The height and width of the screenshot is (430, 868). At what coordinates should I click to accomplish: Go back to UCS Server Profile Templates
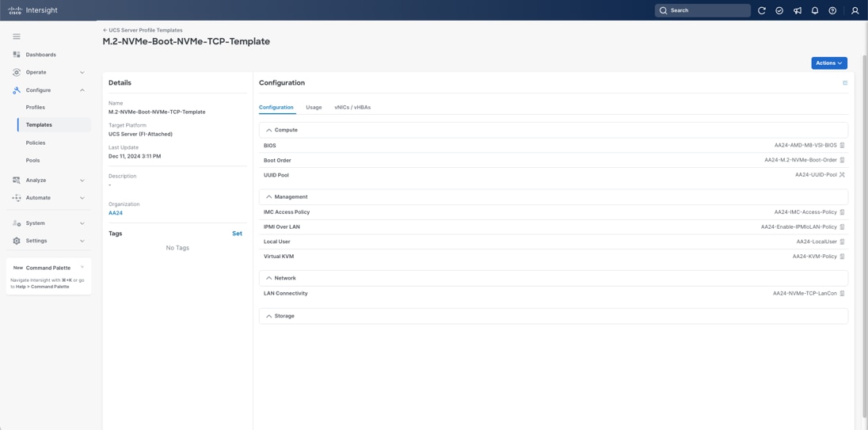point(143,30)
